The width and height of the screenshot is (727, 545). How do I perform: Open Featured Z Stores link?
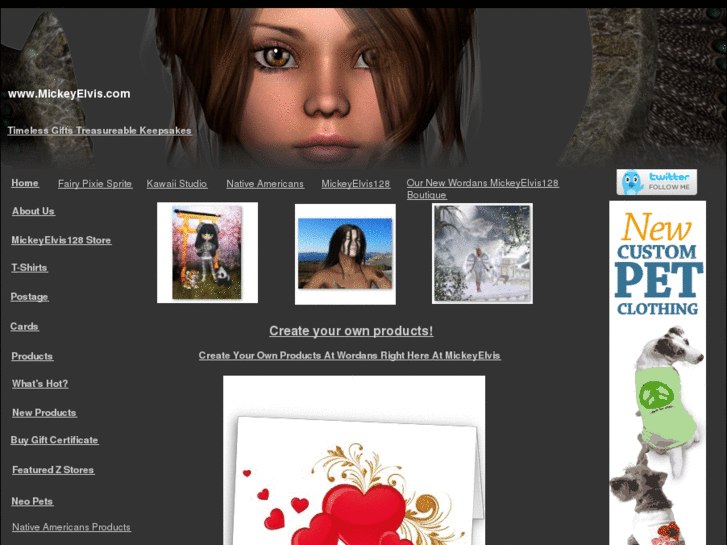click(53, 470)
